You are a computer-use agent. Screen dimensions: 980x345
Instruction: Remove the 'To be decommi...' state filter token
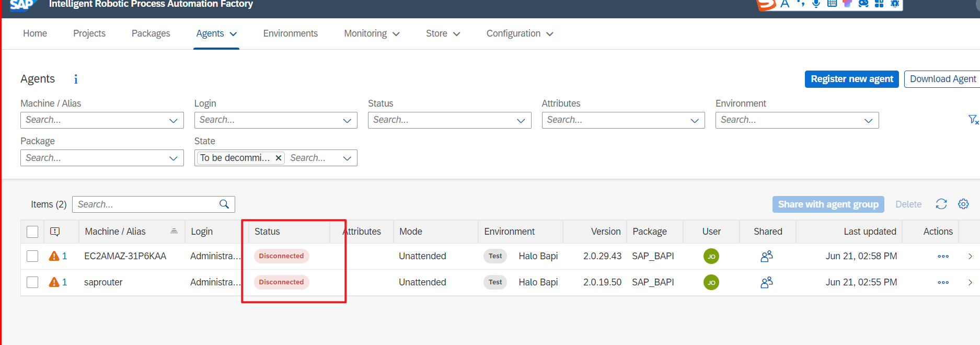279,158
